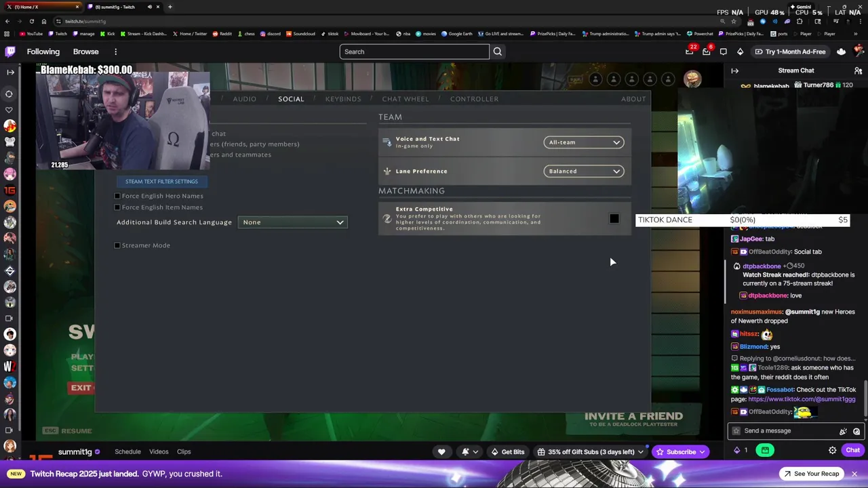Open the Prime crown loot icon

tap(842, 52)
